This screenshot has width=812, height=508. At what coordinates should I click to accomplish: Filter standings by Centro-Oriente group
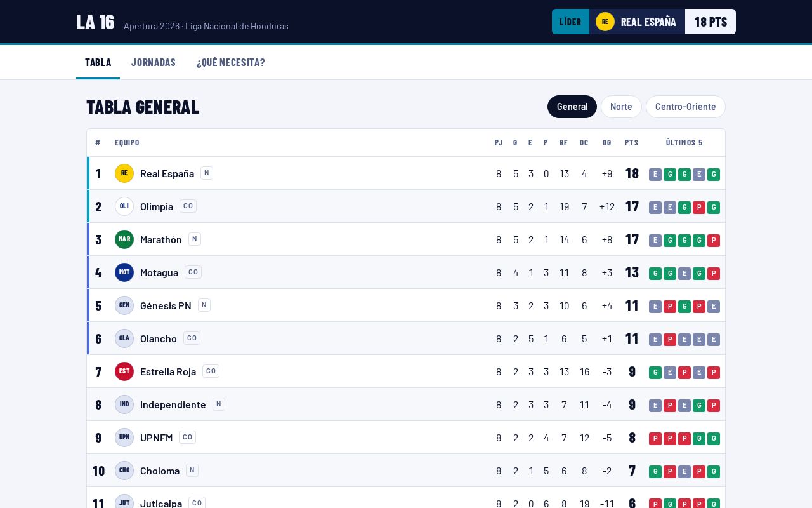[x=686, y=107]
